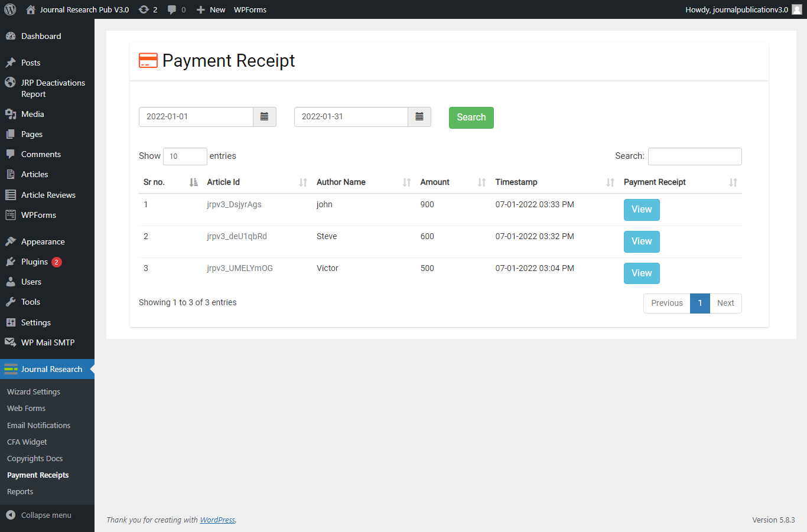Focus the end date field 2022-01-31
Viewport: 807px width, 532px height.
point(351,117)
